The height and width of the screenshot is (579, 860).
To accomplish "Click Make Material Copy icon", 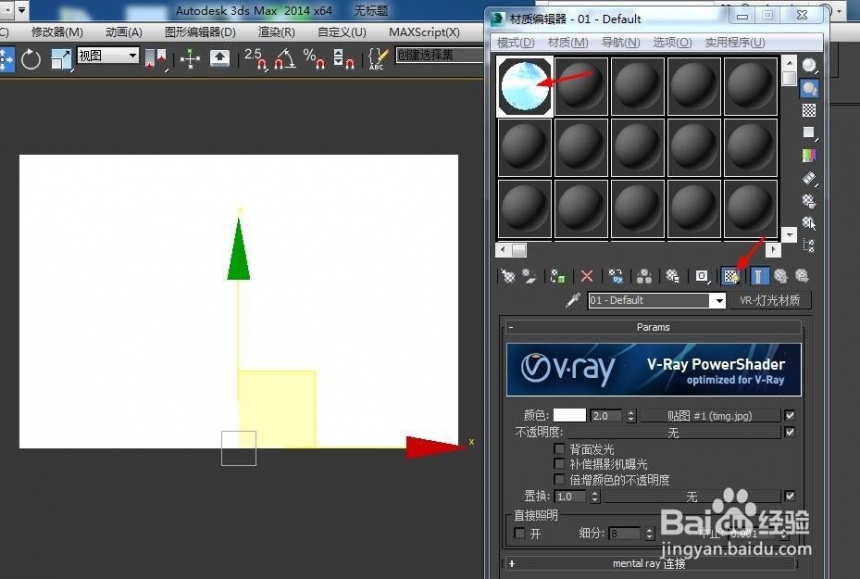I will (x=615, y=276).
